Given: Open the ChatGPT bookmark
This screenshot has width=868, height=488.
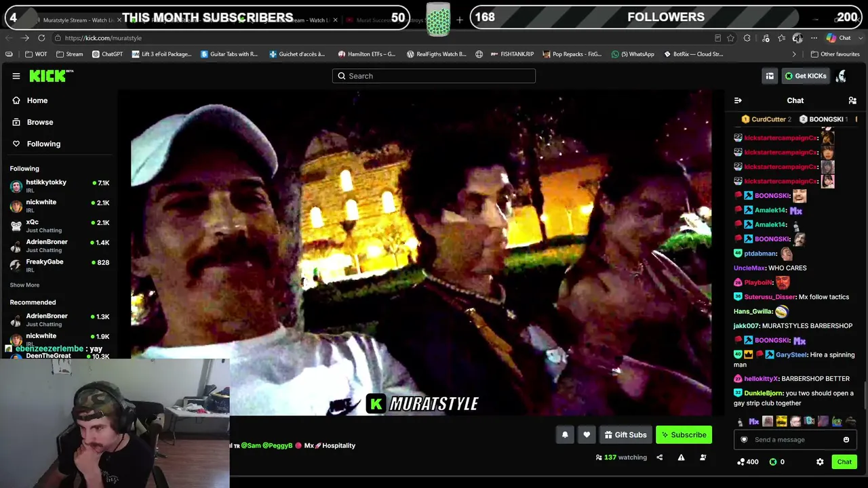Looking at the screenshot, I should click(x=107, y=54).
